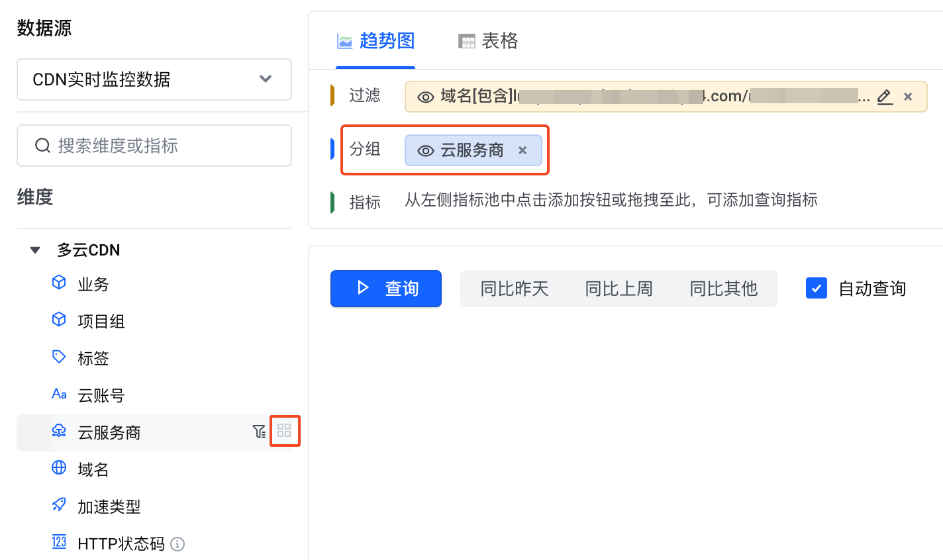Select the 项目组 dimension
This screenshot has width=943, height=560.
point(101,322)
